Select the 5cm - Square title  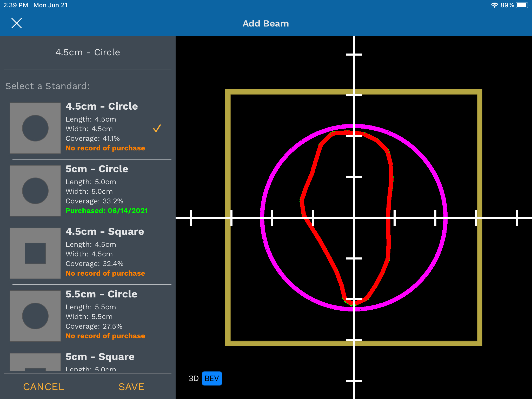click(100, 357)
